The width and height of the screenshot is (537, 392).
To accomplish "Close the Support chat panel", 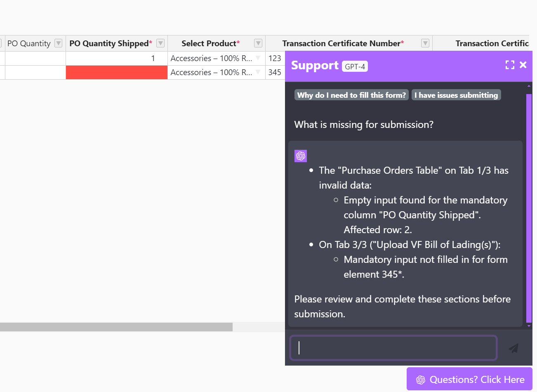I will click(x=523, y=65).
